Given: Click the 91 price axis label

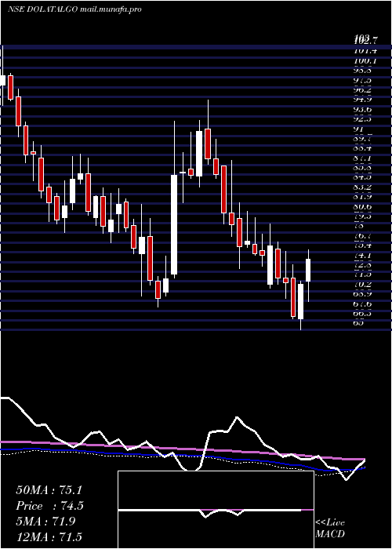Looking at the screenshot, I should click(360, 129).
